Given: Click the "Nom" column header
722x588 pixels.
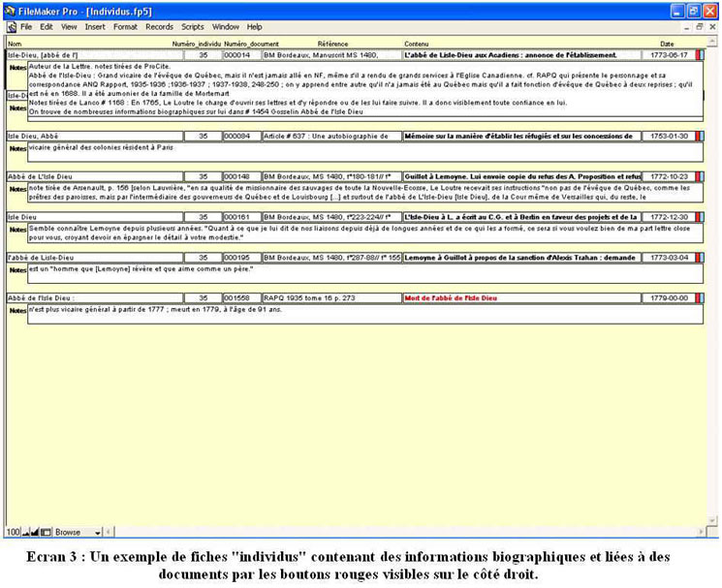Looking at the screenshot, I should (x=15, y=45).
